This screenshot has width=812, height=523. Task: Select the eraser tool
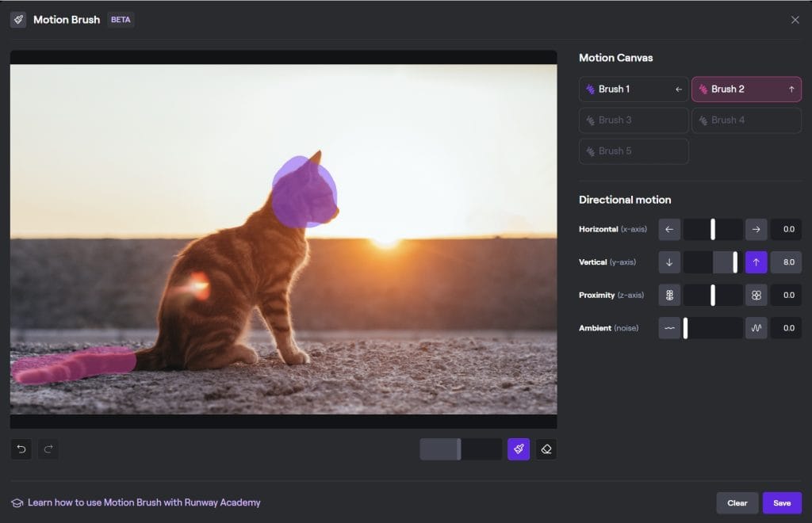click(x=546, y=449)
